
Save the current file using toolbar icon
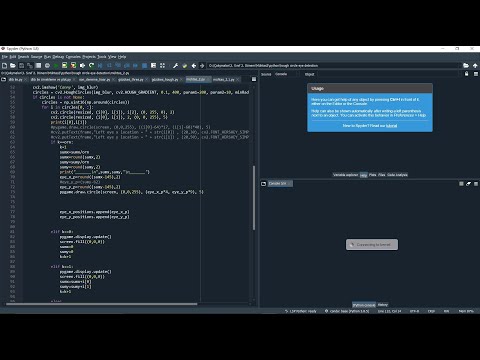[22, 66]
